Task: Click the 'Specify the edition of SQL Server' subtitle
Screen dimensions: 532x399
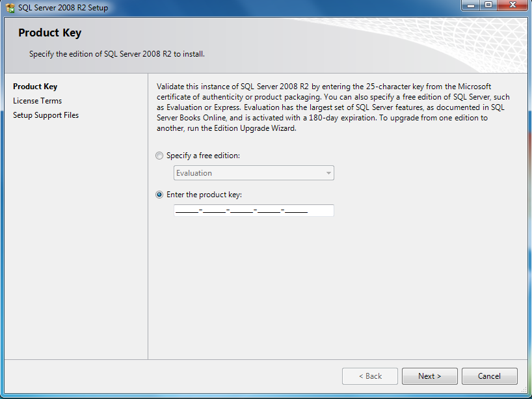Action: (117, 54)
